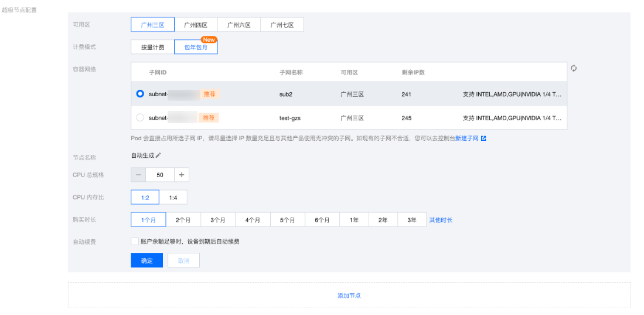
Task: Click 添加节点 to add a node
Action: point(349,296)
